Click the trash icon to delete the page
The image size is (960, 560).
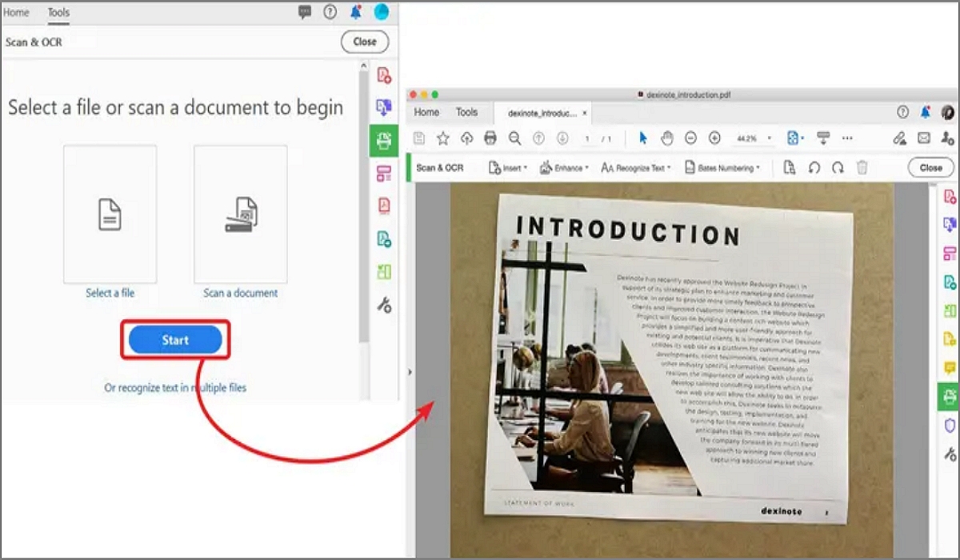[861, 167]
